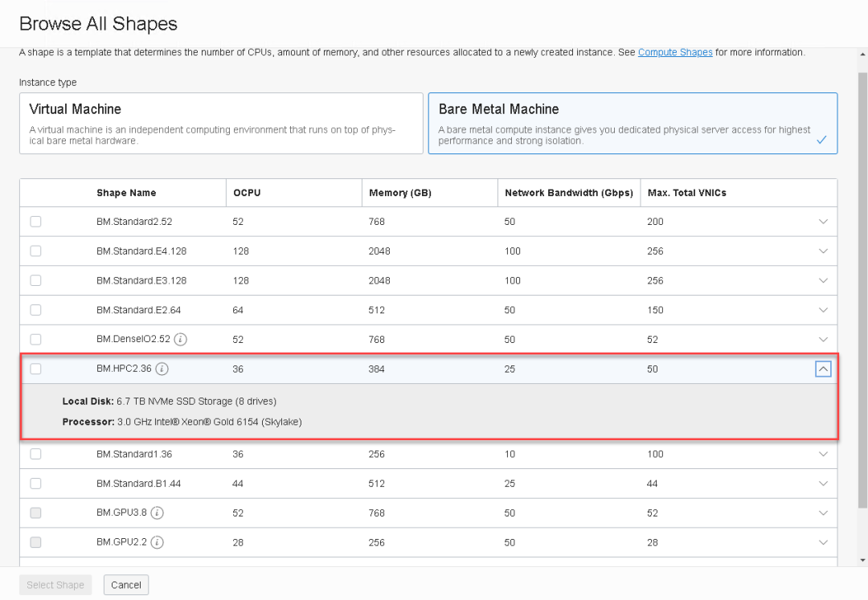
Task: Switch to Virtual Machine instance type
Action: coord(221,123)
